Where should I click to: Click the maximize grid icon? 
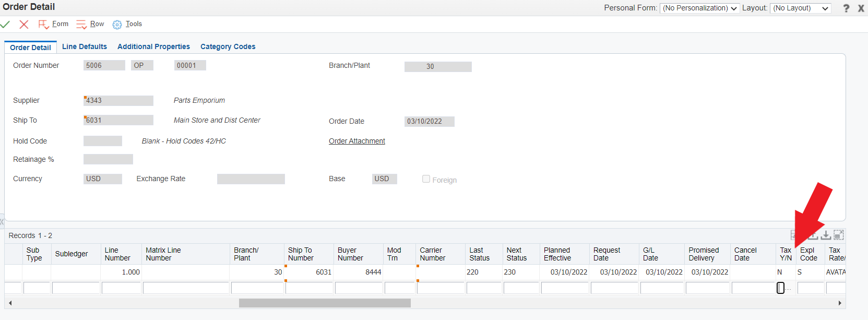point(839,235)
